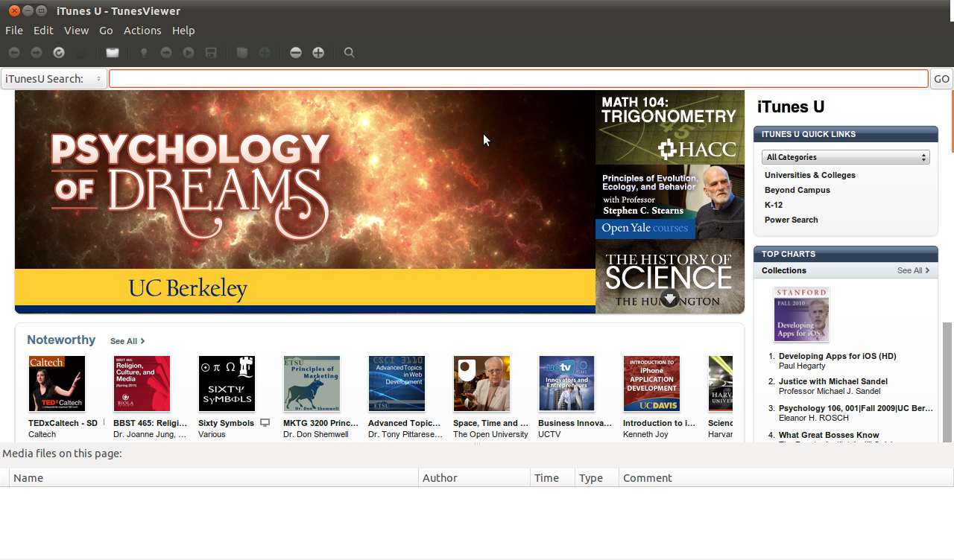Image resolution: width=954 pixels, height=560 pixels.
Task: Open Psychology of Dreams UC Berkeley banner
Action: pos(305,202)
